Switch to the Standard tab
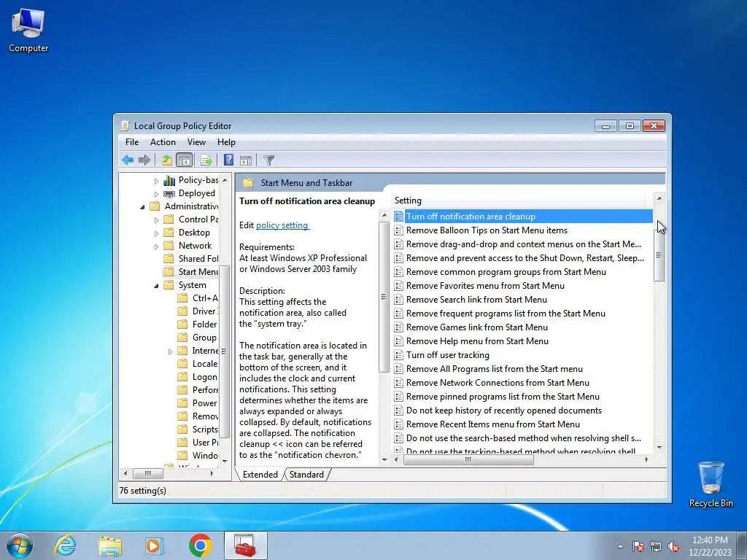This screenshot has width=747, height=560. tap(306, 474)
